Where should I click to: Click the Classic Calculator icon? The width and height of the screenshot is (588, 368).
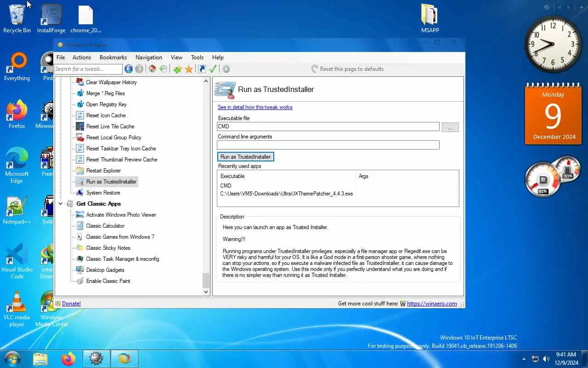pyautogui.click(x=80, y=226)
